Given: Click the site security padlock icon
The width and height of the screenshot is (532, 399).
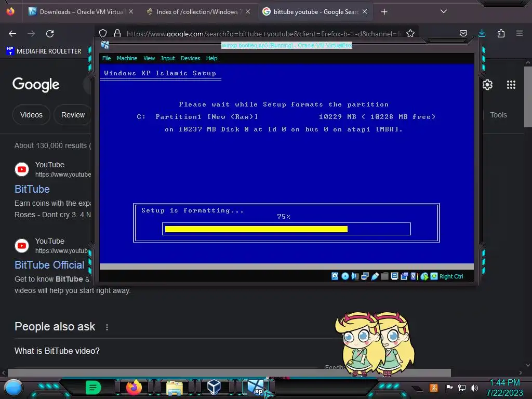Looking at the screenshot, I should pyautogui.click(x=117, y=33).
